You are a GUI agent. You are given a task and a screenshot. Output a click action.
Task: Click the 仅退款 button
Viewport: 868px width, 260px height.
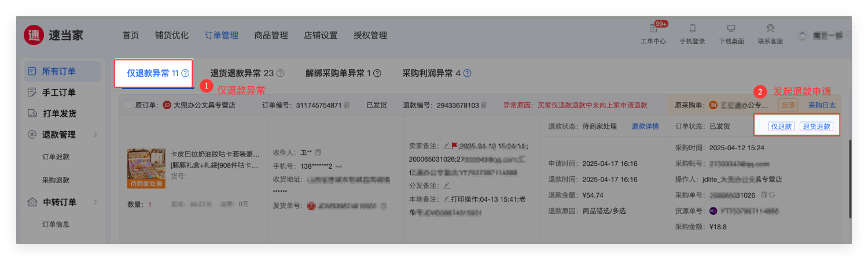[x=781, y=127]
